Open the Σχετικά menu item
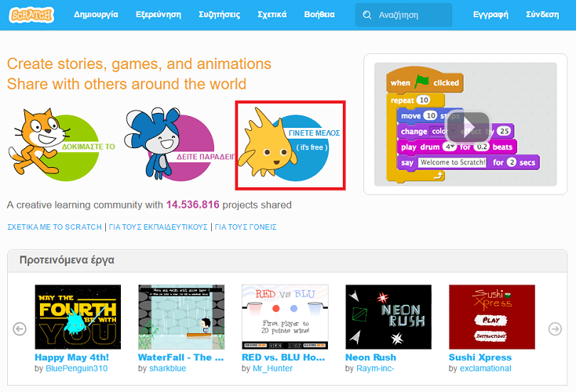 pos(272,15)
